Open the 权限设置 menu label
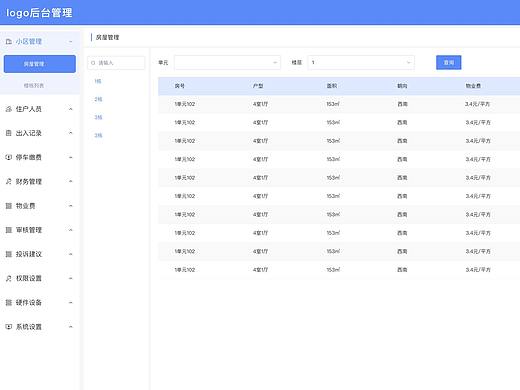Image resolution: width=520 pixels, height=390 pixels. coord(29,278)
